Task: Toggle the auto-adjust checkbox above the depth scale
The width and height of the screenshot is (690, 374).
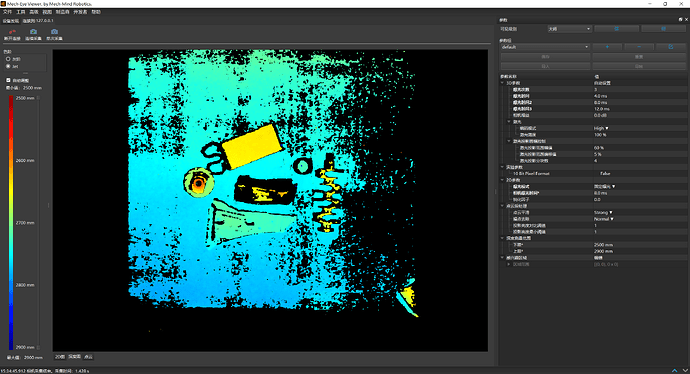Action: coord(8,80)
